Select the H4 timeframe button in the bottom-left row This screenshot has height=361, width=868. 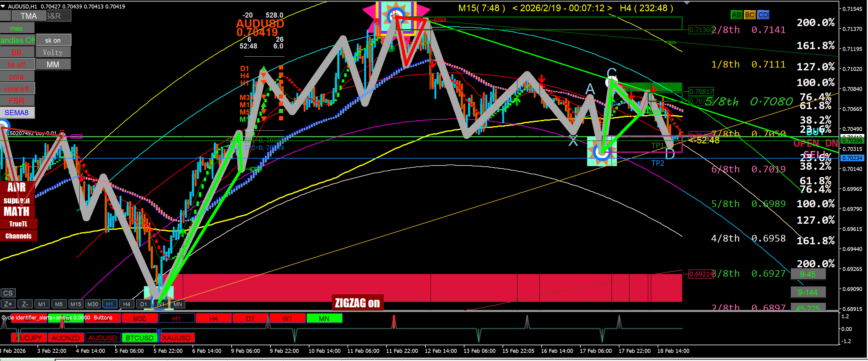click(x=126, y=304)
